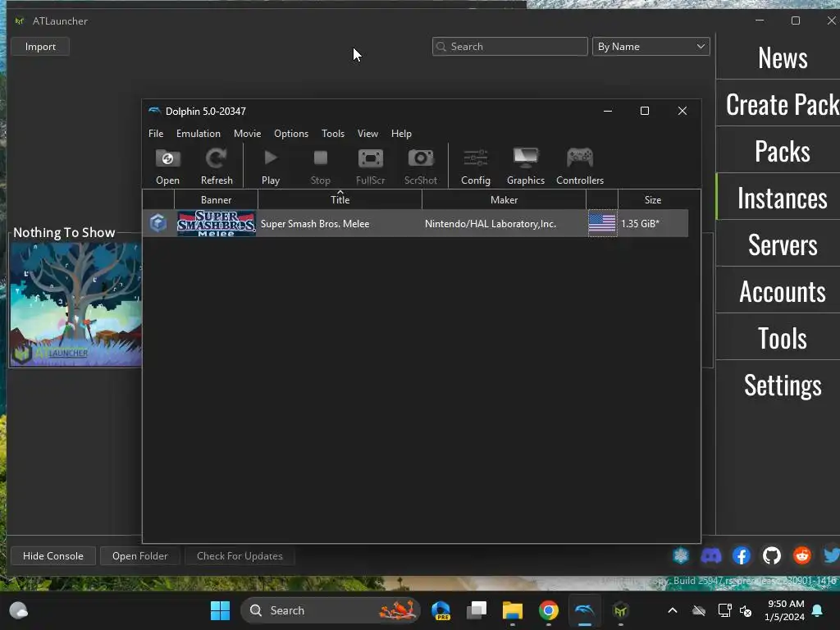Image resolution: width=840 pixels, height=630 pixels.
Task: Sort the game list by the Title column
Action: pyautogui.click(x=340, y=199)
